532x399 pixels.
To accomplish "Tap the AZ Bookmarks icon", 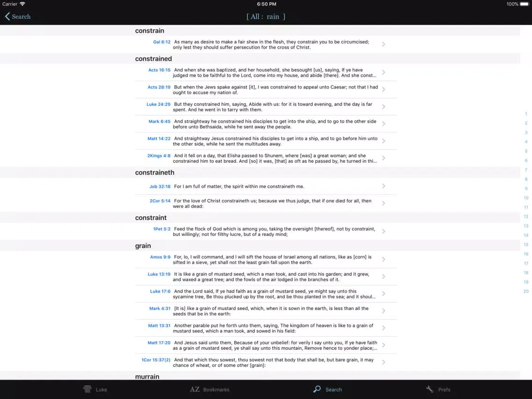I will (194, 390).
